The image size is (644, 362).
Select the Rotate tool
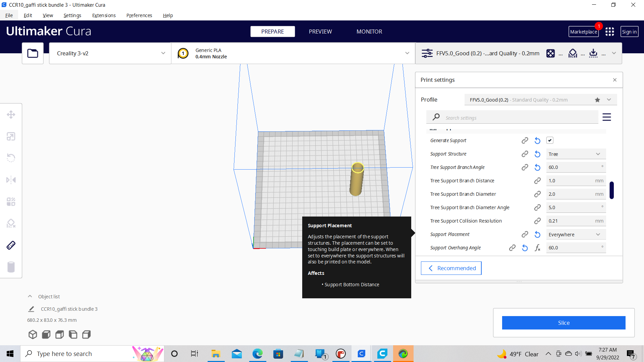tap(11, 158)
